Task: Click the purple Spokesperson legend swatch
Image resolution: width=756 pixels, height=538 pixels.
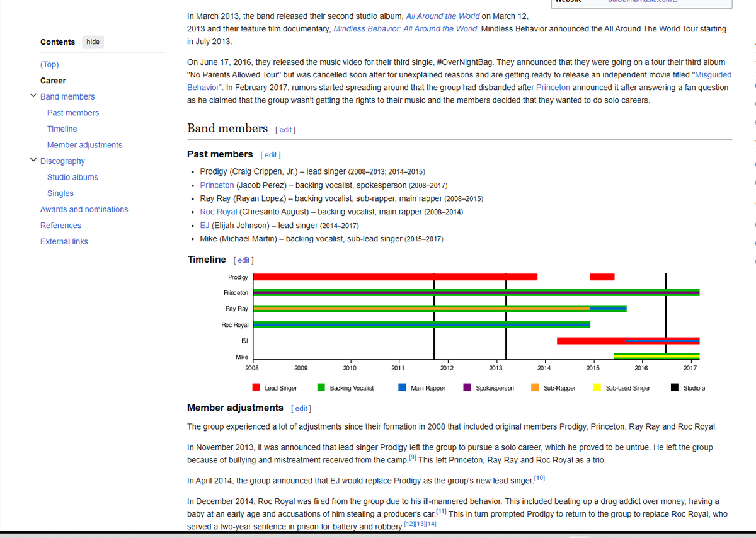Action: (467, 387)
